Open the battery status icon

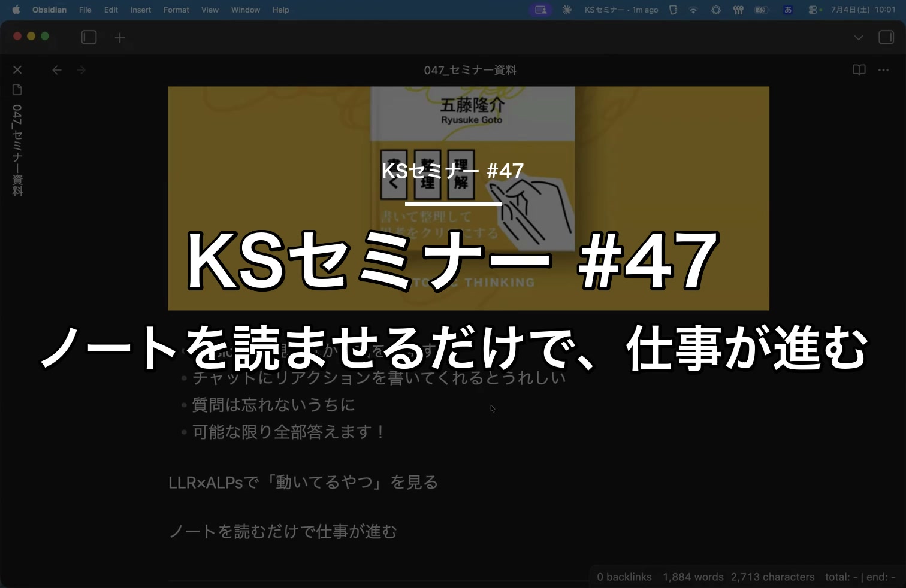762,10
